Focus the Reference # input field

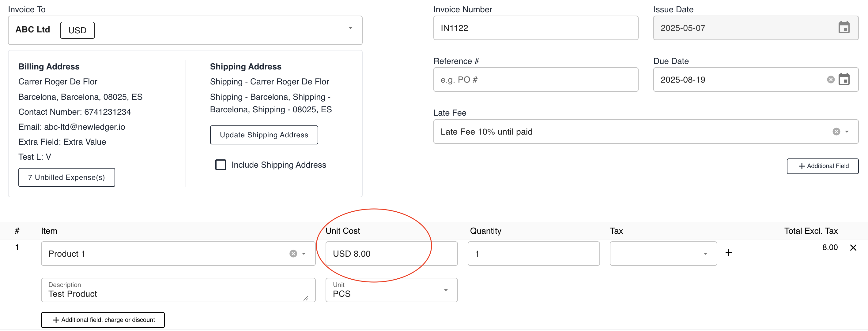tap(535, 80)
